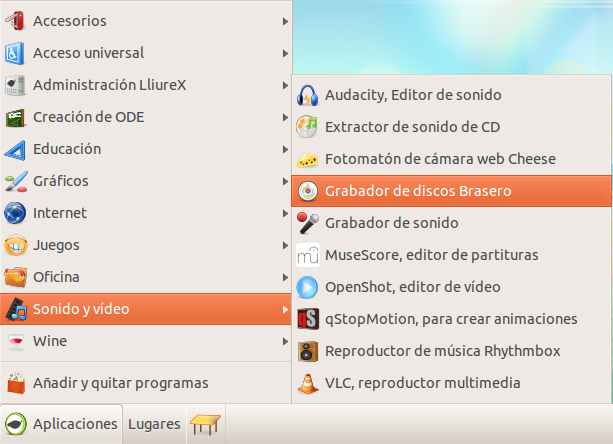Click the Audacity headphones icon
This screenshot has height=444, width=613.
pos(308,95)
